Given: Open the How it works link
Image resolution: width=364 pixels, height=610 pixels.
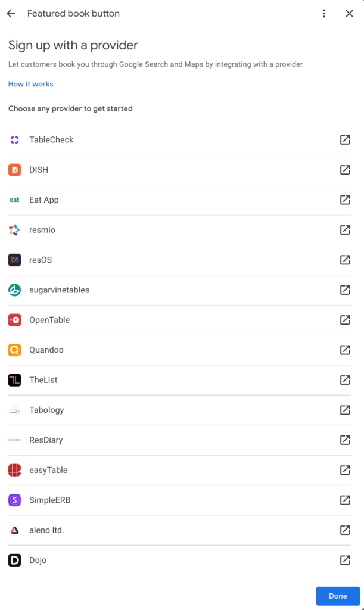Looking at the screenshot, I should pos(31,84).
